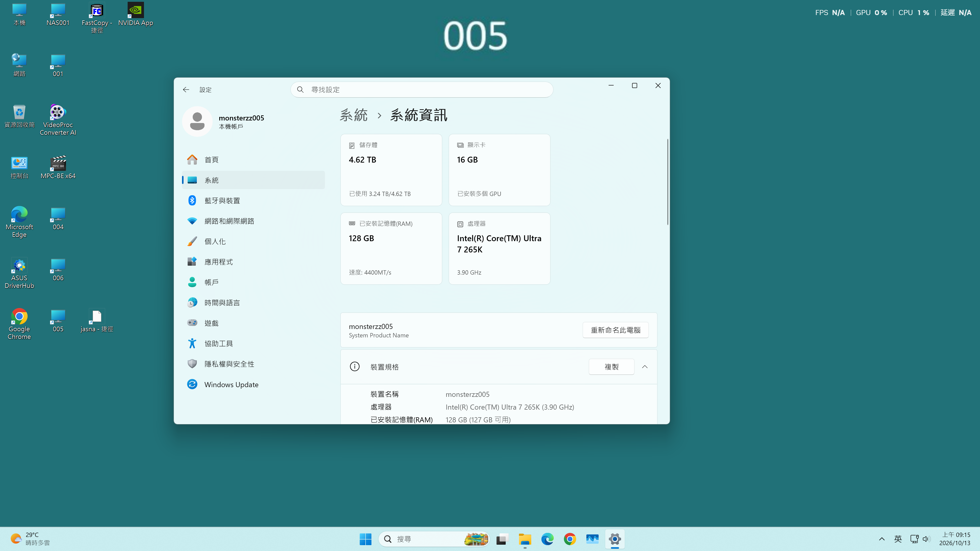Open the monsterzz005 account profile avatar
Image resolution: width=980 pixels, height=551 pixels.
tap(197, 121)
